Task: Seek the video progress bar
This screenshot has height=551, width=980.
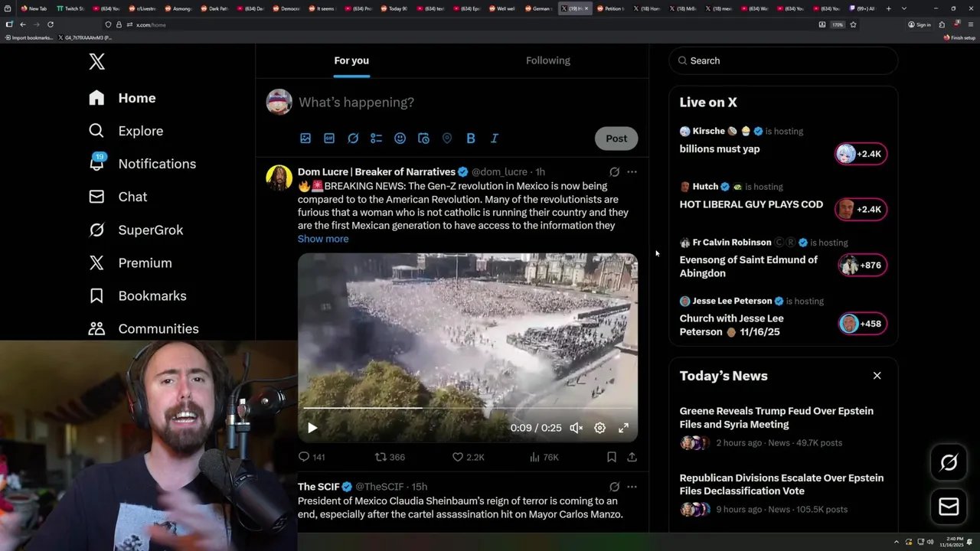Action: [x=467, y=408]
